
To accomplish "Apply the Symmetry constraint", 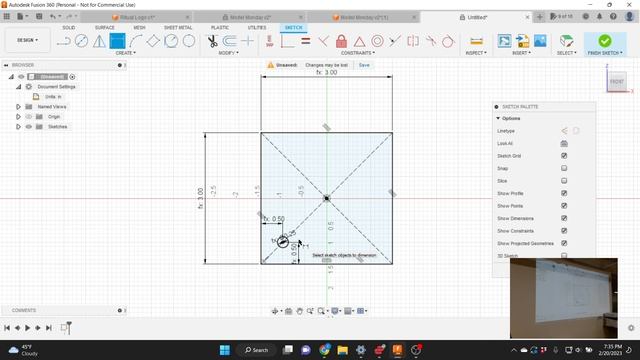I will [x=413, y=41].
